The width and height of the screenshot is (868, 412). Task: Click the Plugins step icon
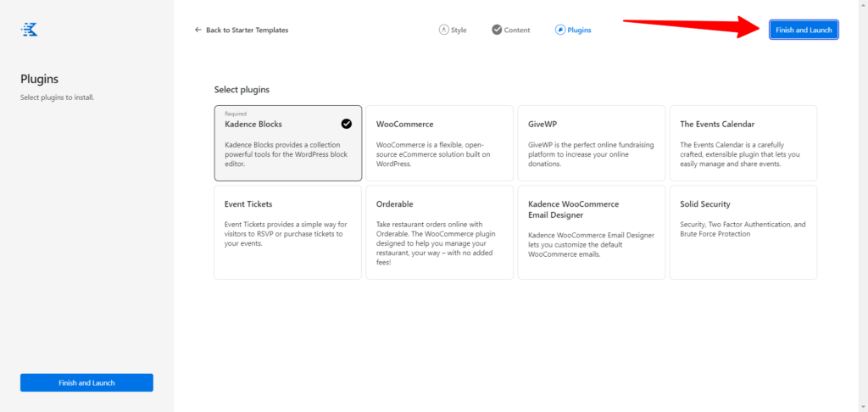[x=560, y=30]
